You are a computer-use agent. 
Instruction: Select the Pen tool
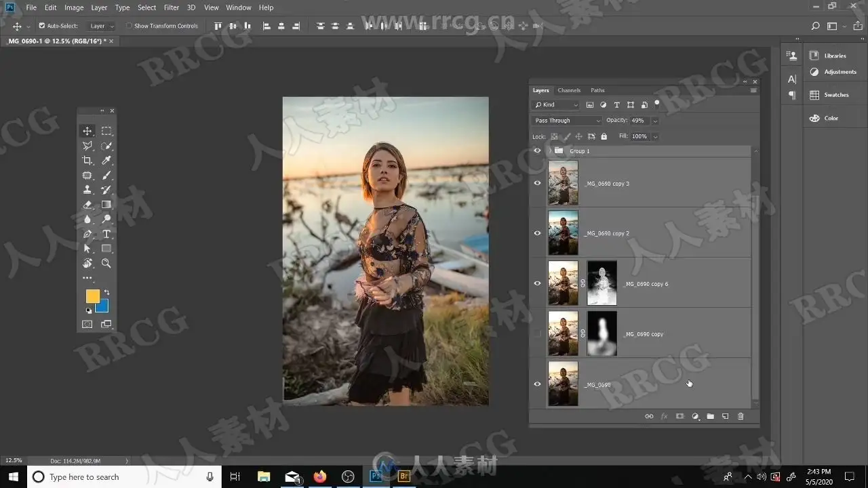coord(87,235)
